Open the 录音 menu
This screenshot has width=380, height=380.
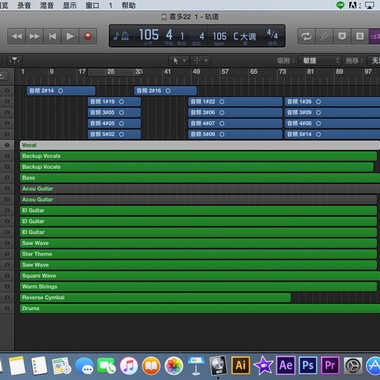coord(24,5)
